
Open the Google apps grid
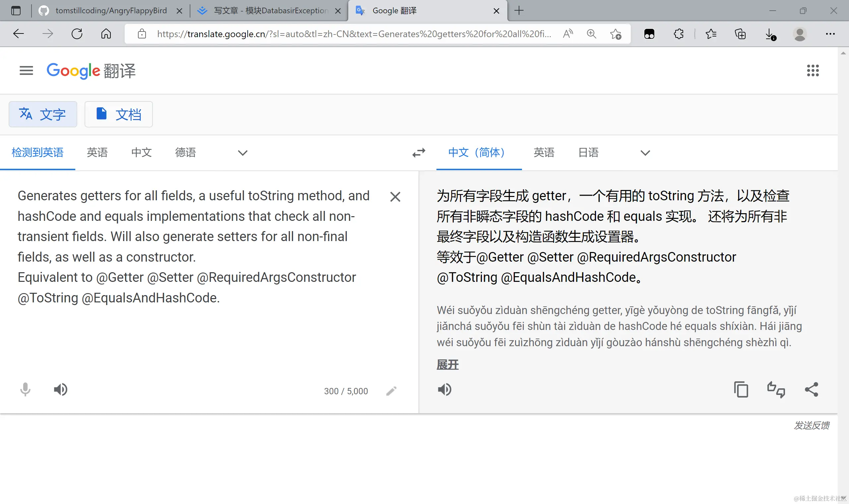coord(813,71)
